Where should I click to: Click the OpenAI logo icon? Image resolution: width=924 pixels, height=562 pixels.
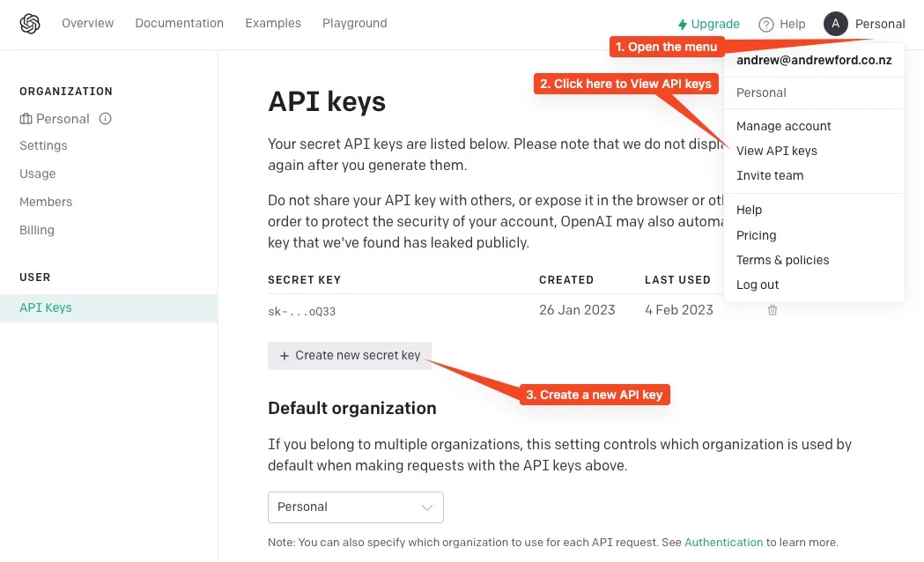click(x=30, y=24)
